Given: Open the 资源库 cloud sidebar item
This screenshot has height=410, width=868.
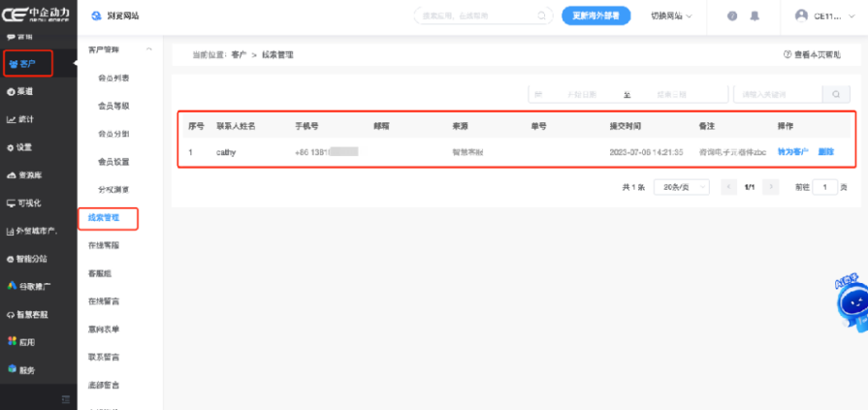Looking at the screenshot, I should pyautogui.click(x=24, y=175).
